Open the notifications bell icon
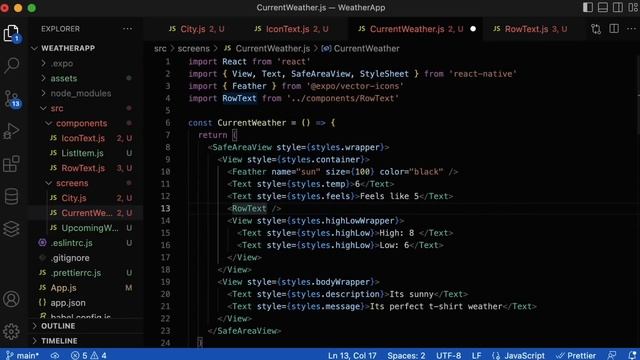 coord(632,356)
